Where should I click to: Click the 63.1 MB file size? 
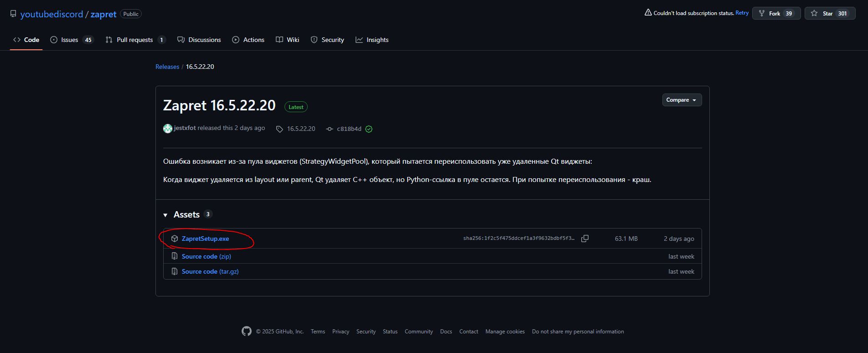point(626,239)
